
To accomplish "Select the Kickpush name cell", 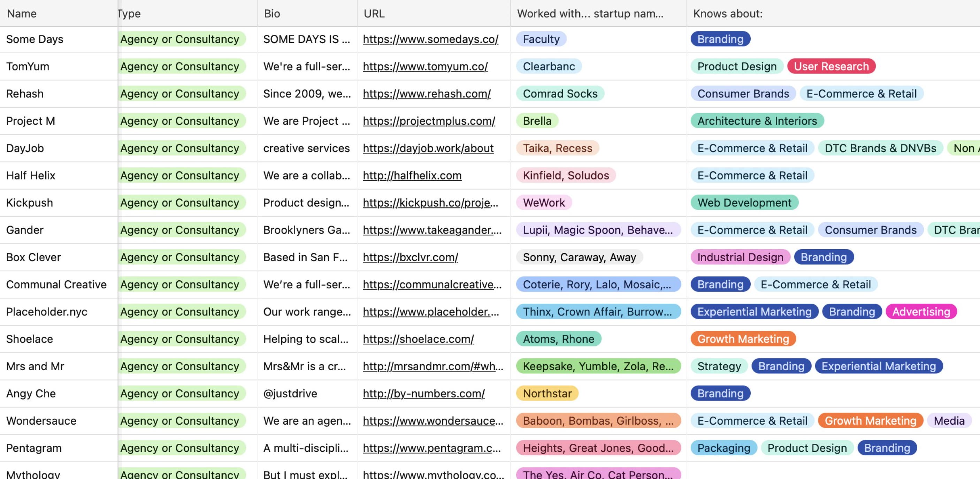I will [59, 203].
